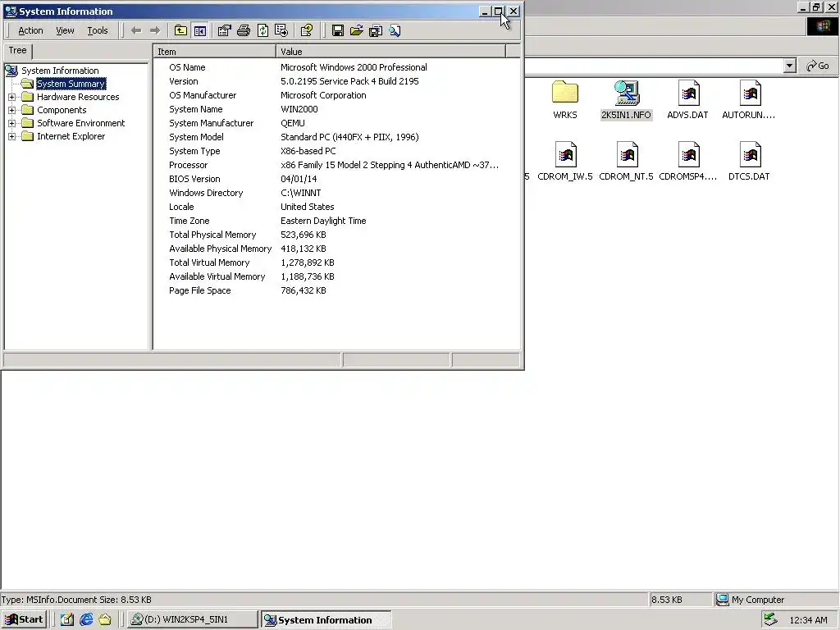Viewport: 840px width, 630px height.
Task: Click the Back arrow toolbar icon
Action: [x=136, y=30]
